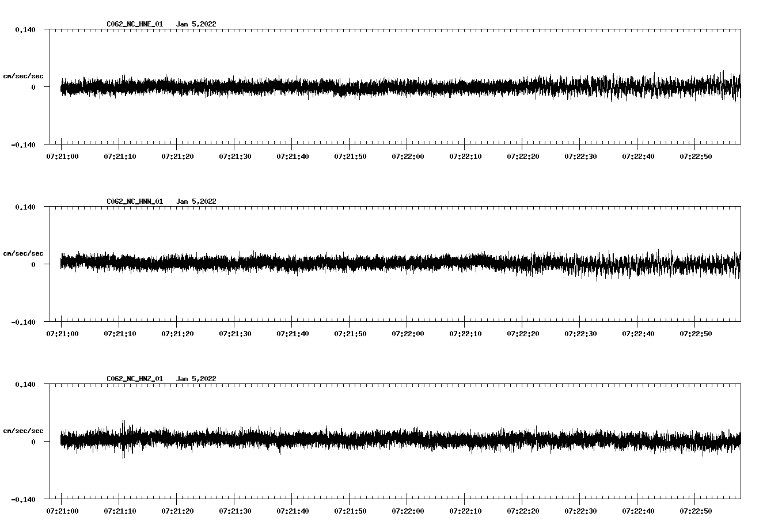Choose 07:21:00 time tick on HNZ axis
The image size is (782, 532).
coord(62,511)
